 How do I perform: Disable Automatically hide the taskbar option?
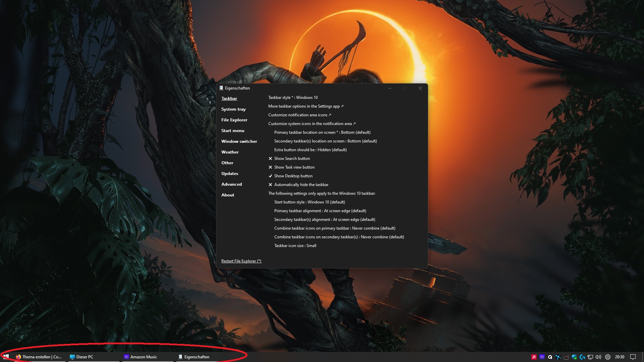[301, 185]
